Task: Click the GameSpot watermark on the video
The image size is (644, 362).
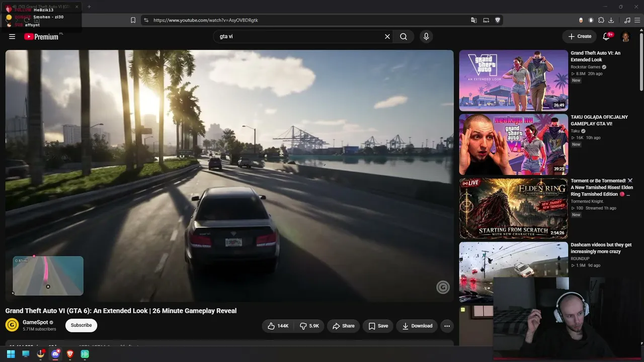Action: click(x=443, y=287)
